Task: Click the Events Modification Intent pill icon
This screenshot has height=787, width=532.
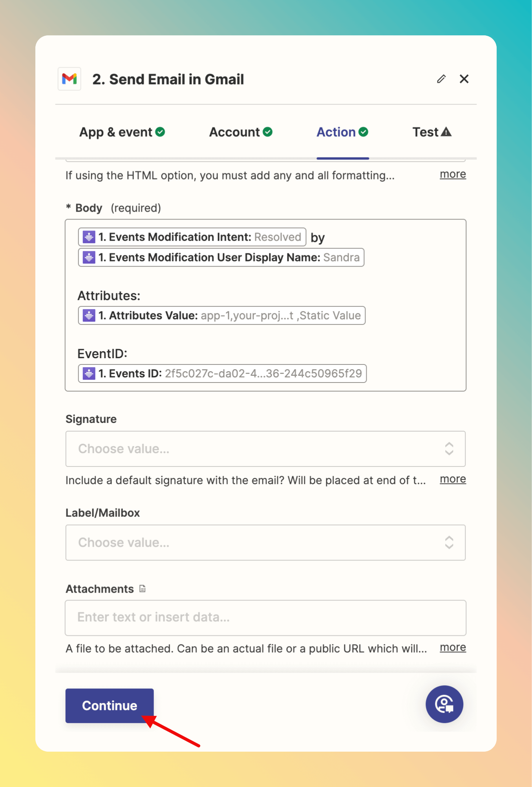Action: point(89,237)
